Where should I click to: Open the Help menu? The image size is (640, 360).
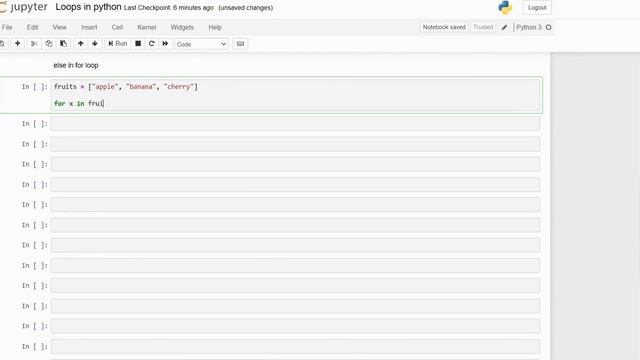pyautogui.click(x=215, y=27)
